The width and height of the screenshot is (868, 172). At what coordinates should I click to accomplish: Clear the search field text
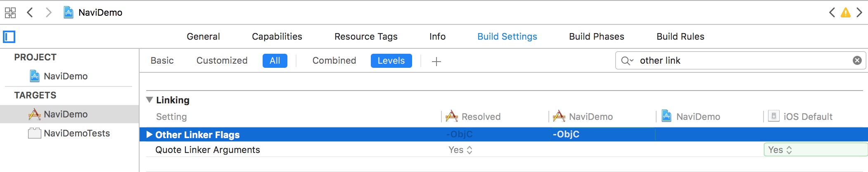[x=857, y=61]
